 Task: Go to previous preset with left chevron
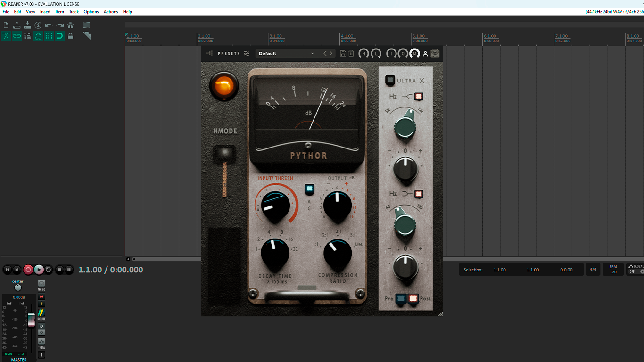[x=325, y=54]
